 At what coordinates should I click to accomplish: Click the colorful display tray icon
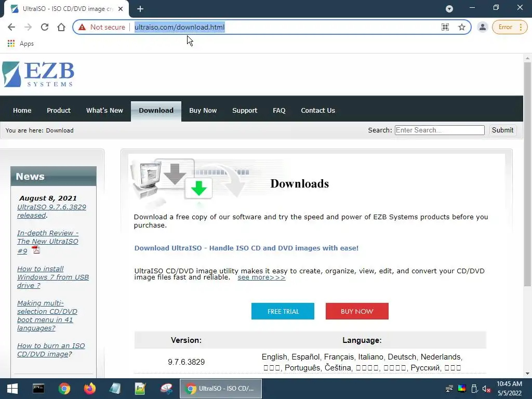462,389
